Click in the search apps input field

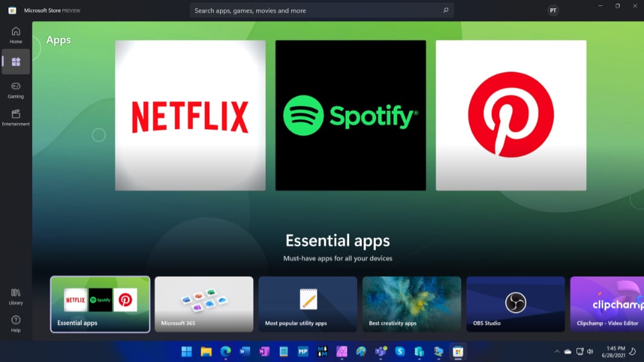coord(314,10)
